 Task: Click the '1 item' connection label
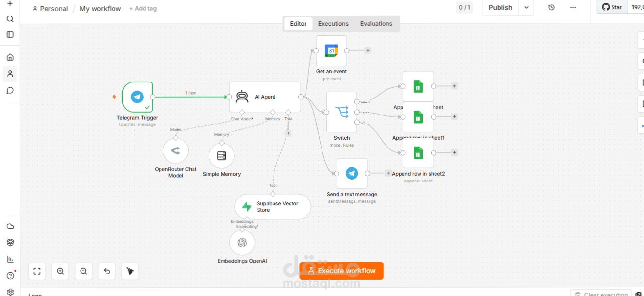(191, 93)
